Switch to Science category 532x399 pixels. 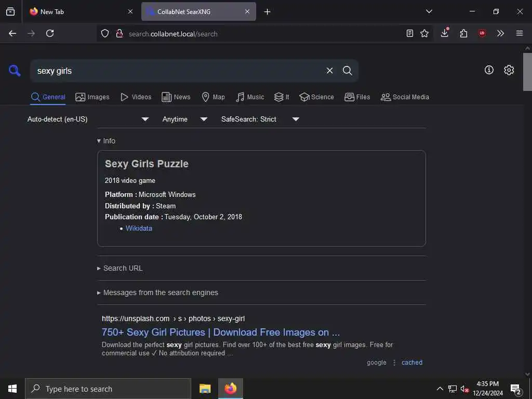(316, 97)
